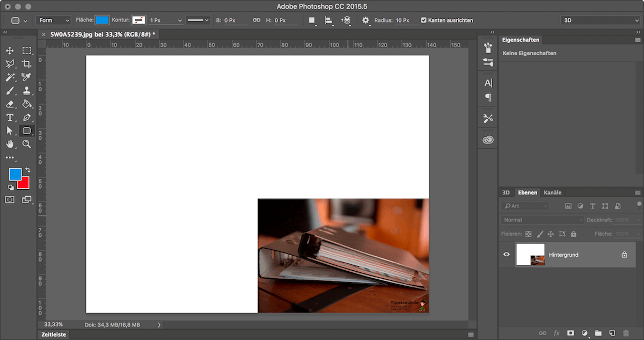Image resolution: width=644 pixels, height=340 pixels.
Task: Select the Polygonal Lasso tool
Action: [10, 64]
